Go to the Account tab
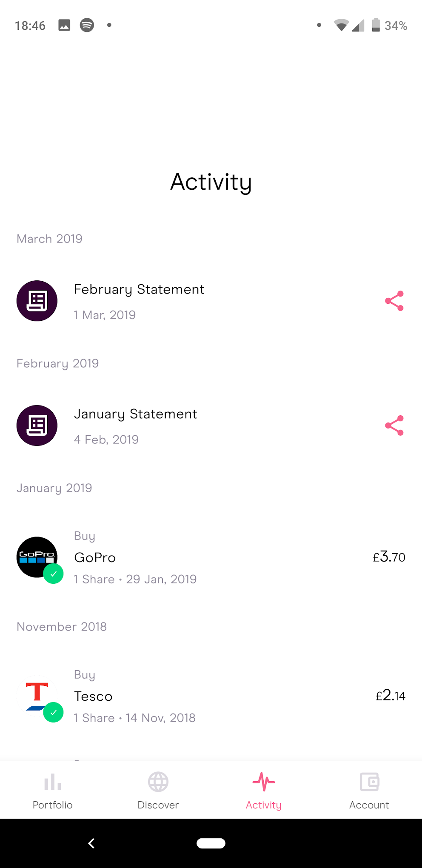Viewport: 422px width, 868px height. (x=369, y=791)
